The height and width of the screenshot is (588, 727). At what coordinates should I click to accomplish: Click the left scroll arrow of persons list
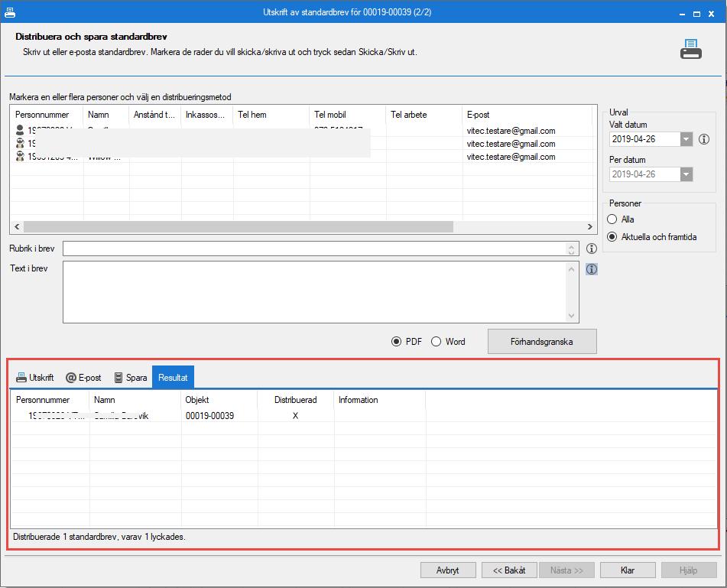coord(17,227)
